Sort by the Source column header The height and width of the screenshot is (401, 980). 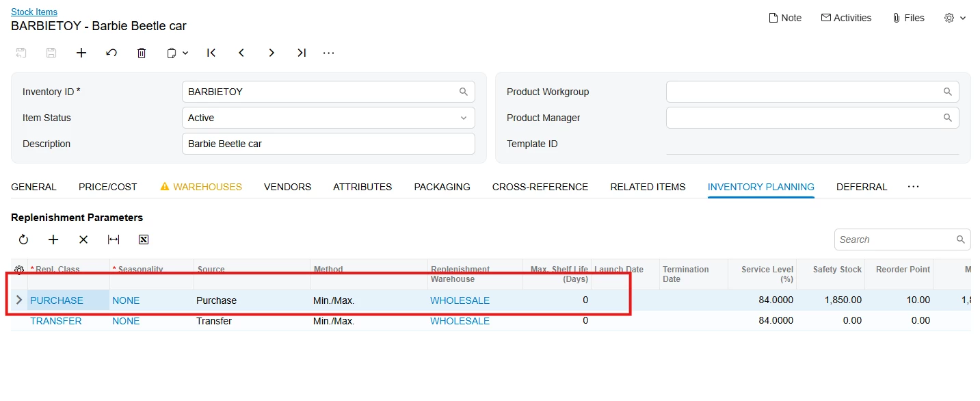(x=252, y=274)
